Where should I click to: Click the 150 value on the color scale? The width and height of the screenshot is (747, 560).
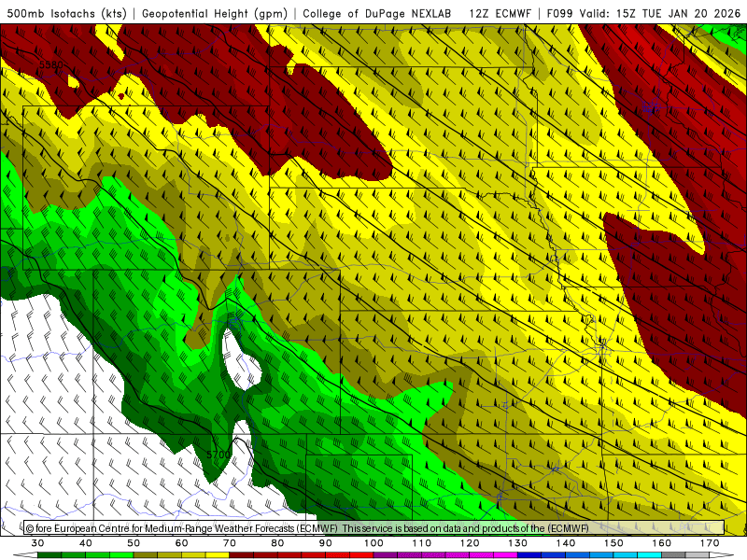click(x=614, y=543)
